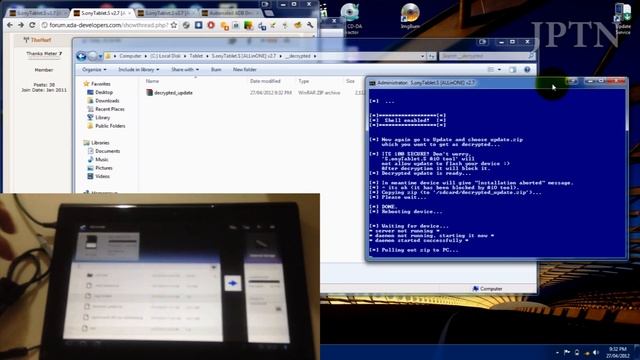
Task: Open Public Folders in navigation pane
Action: (106, 126)
